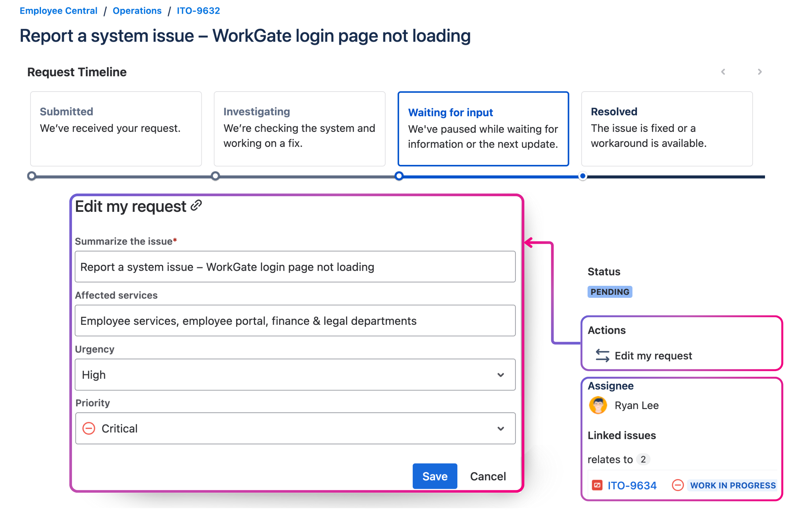Image resolution: width=812 pixels, height=511 pixels.
Task: Click Ryan Lee's avatar image
Action: click(x=598, y=405)
